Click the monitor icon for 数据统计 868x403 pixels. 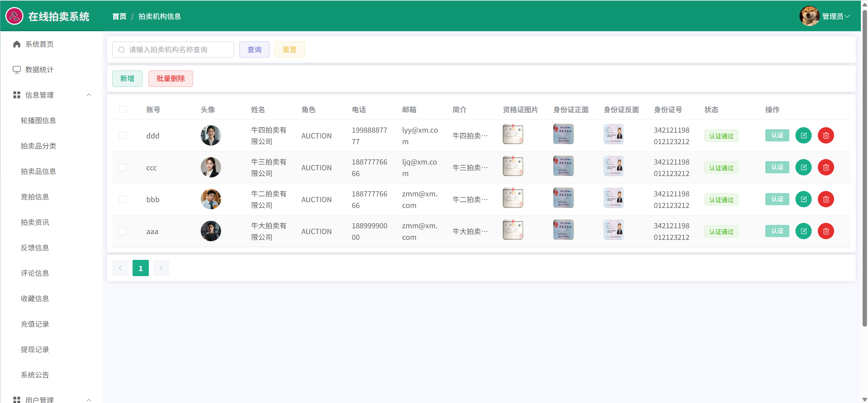pos(17,70)
